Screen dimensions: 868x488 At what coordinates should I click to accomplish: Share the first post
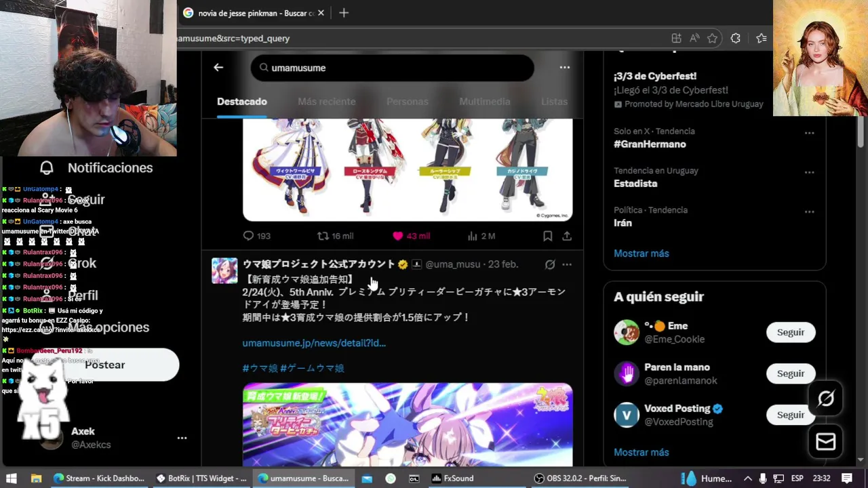pos(567,236)
